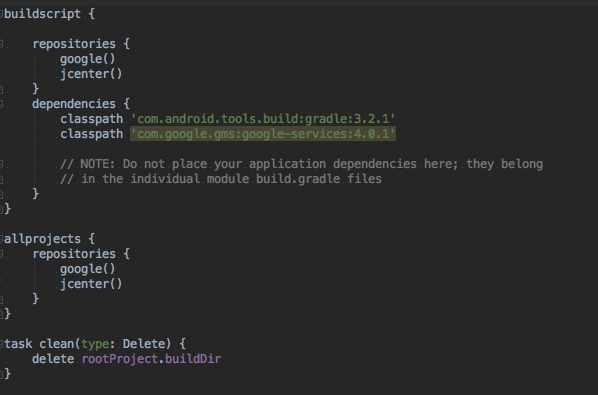The height and width of the screenshot is (395, 598).
Task: Click 'jcenter()' inside the allprojects repositories
Action: [x=91, y=284]
